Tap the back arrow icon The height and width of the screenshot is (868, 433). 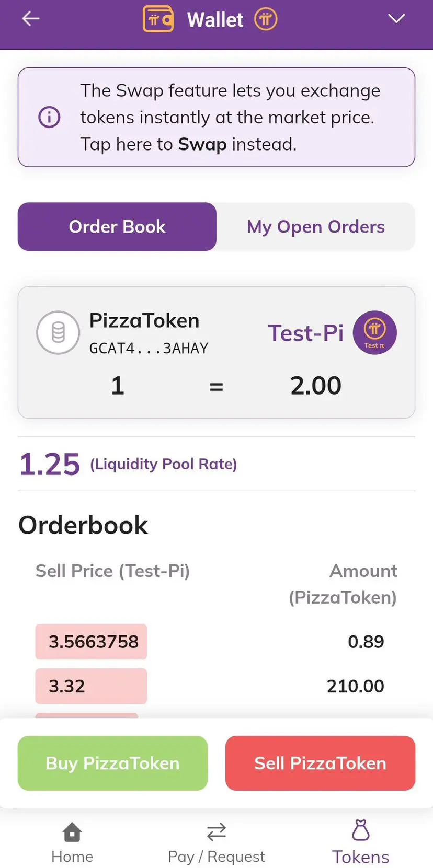(x=31, y=19)
